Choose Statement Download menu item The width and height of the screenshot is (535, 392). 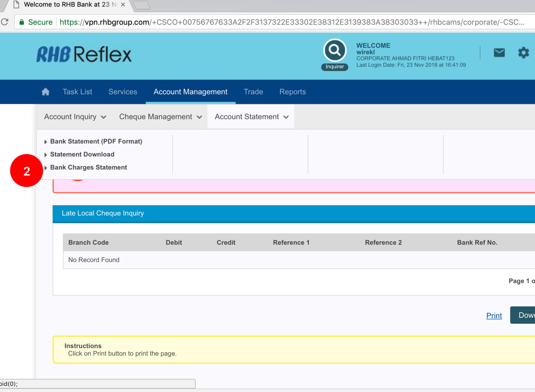click(82, 154)
